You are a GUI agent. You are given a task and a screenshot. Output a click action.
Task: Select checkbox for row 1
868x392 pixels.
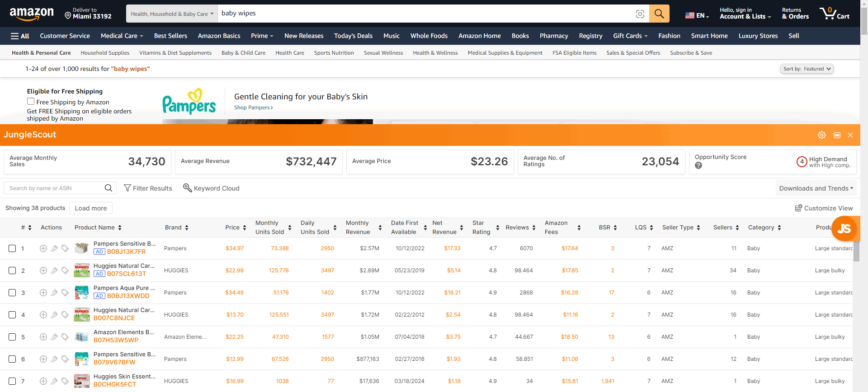pos(12,248)
